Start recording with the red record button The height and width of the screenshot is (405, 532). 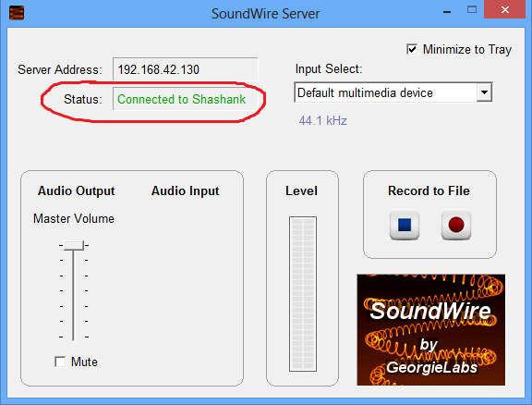[456, 225]
